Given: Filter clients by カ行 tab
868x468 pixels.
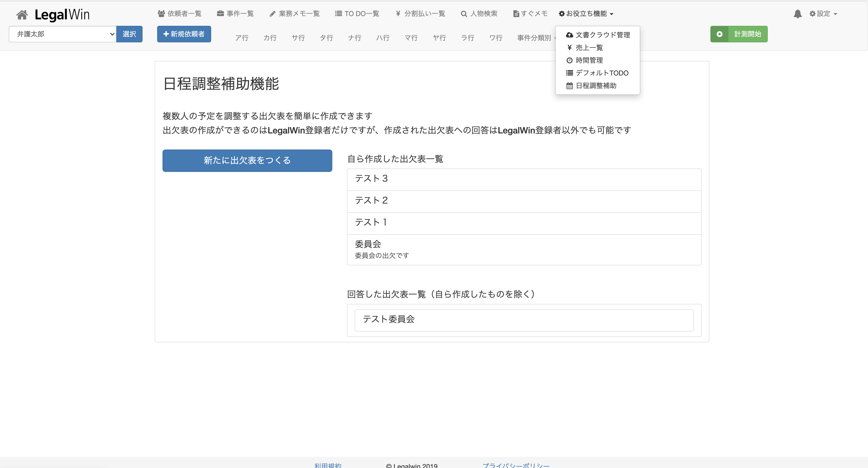Looking at the screenshot, I should click(270, 38).
